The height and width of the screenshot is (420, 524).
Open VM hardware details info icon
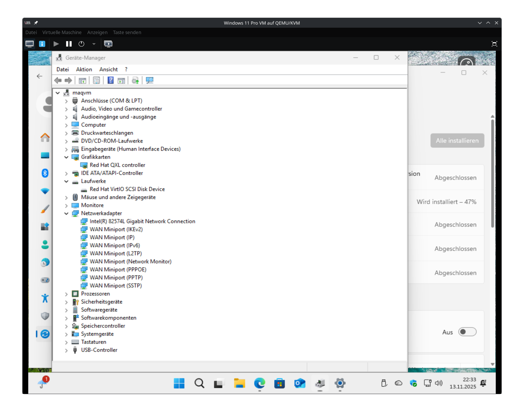(x=42, y=44)
